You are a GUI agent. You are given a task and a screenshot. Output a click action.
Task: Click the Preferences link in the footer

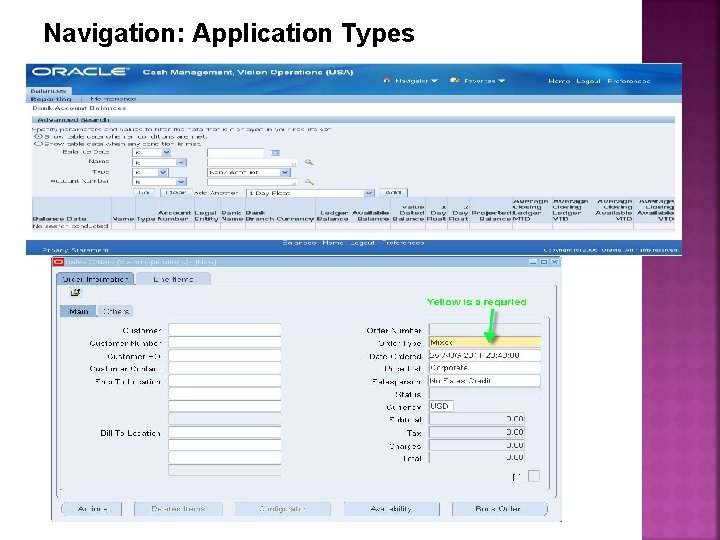point(403,242)
